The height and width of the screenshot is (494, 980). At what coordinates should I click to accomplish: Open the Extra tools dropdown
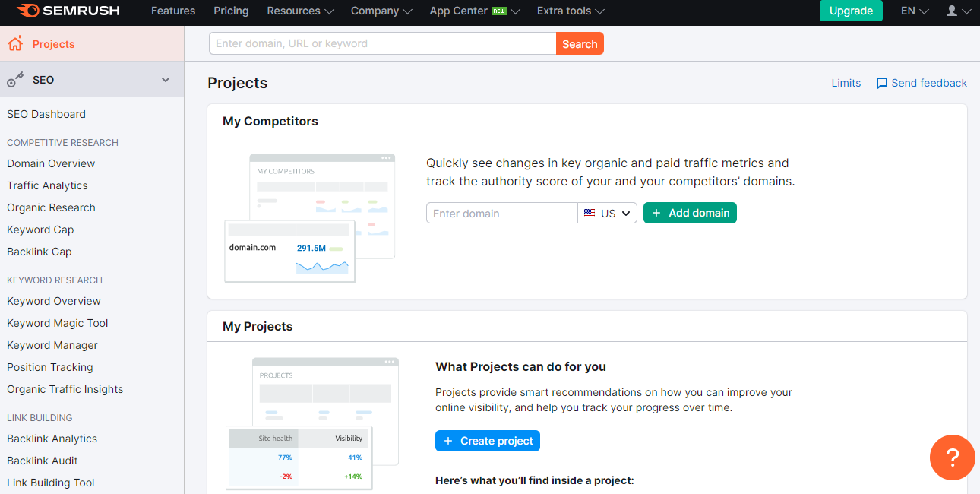[x=571, y=11]
